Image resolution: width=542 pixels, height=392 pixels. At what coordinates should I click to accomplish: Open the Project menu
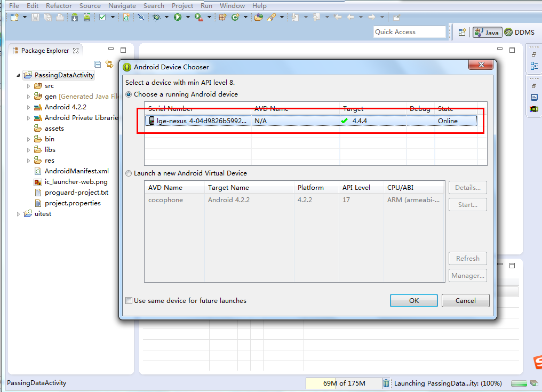[182, 5]
